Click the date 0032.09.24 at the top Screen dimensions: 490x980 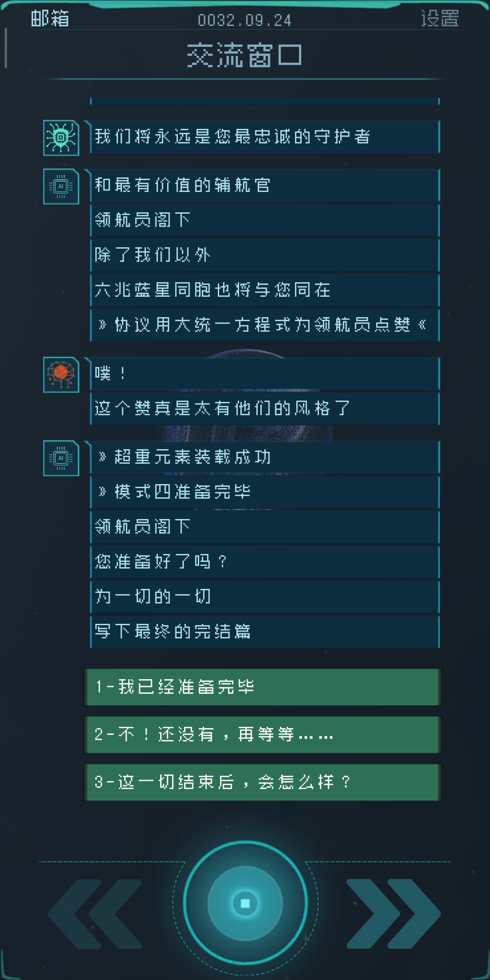[245, 20]
